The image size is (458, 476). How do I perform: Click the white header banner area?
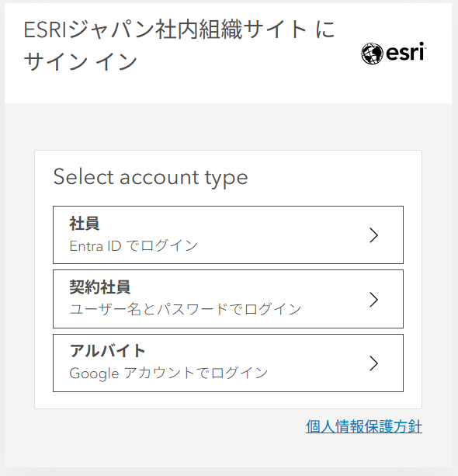coord(228,86)
